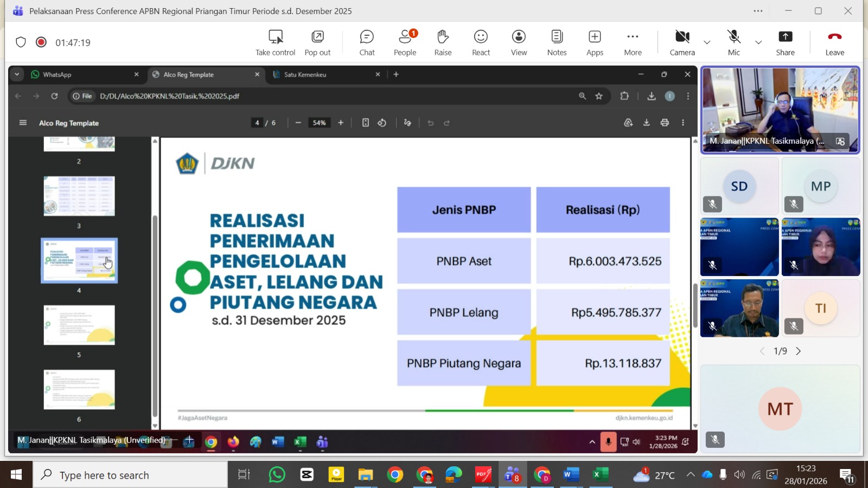
Task: Select M. Janan's video tile
Action: click(x=780, y=110)
